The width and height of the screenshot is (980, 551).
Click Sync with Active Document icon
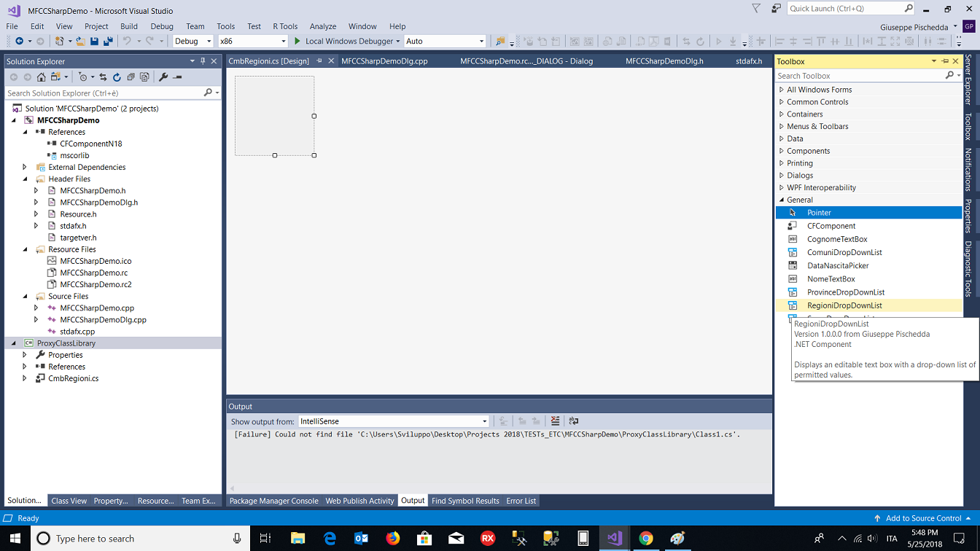(103, 77)
